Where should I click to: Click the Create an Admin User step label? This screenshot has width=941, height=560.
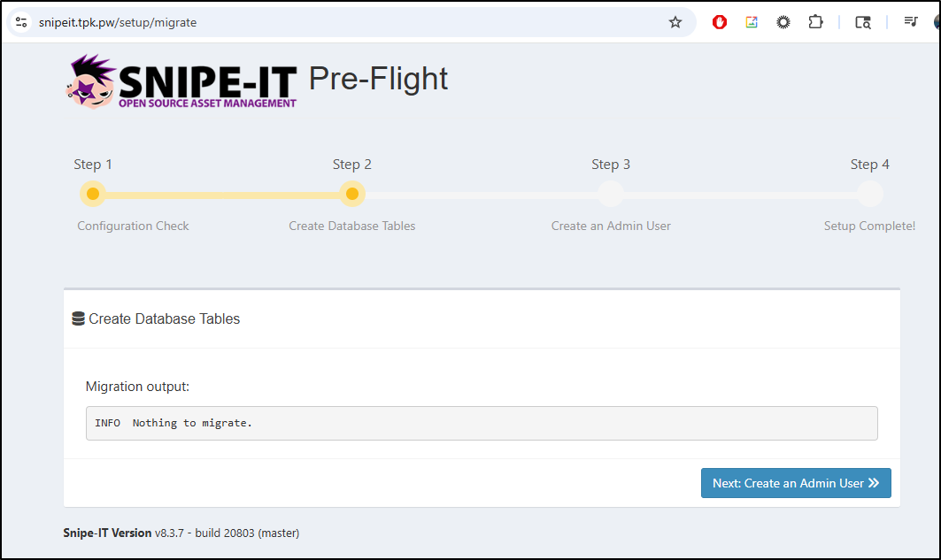(611, 226)
